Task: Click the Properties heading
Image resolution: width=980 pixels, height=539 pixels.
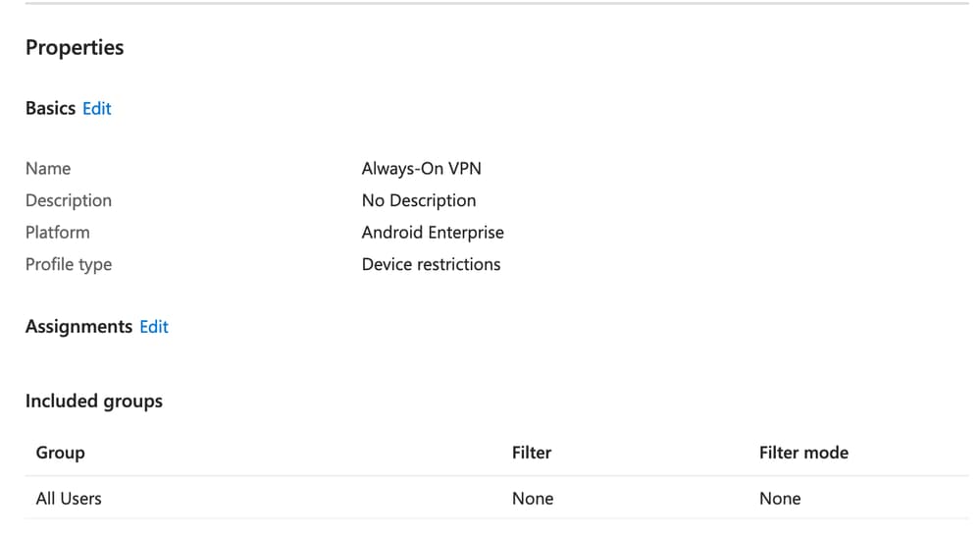Action: coord(75,48)
